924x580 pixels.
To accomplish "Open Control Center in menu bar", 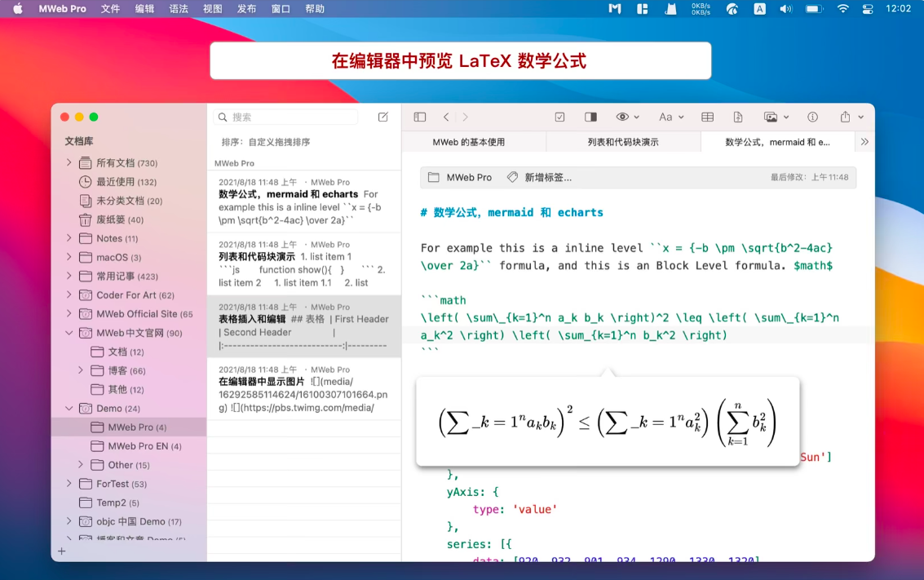I will [868, 9].
